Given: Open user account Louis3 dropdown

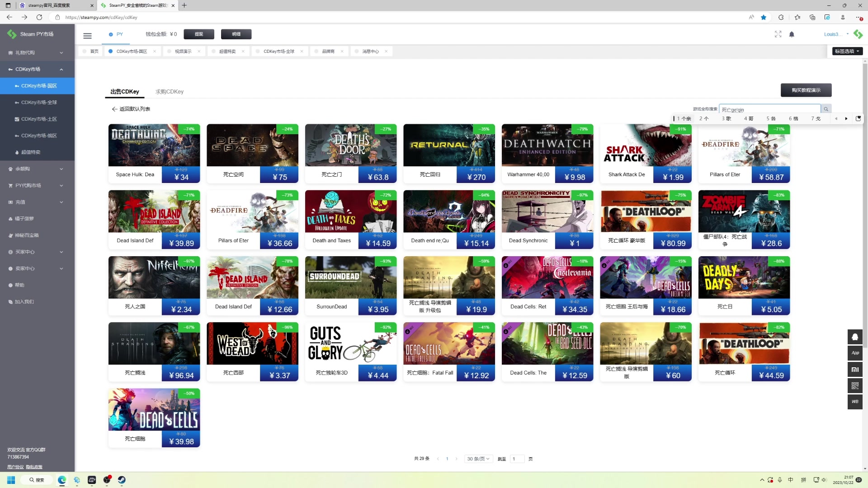Looking at the screenshot, I should coord(836,34).
